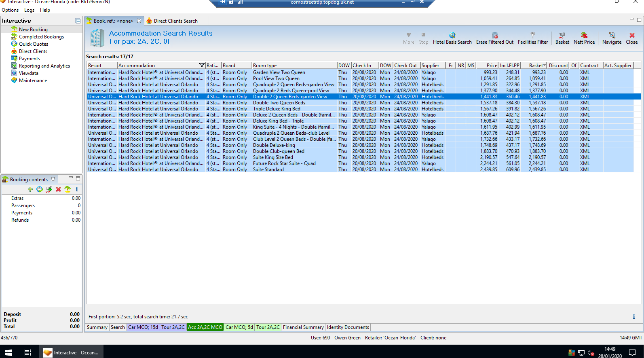This screenshot has width=644, height=358.
Task: Sort by the Check In column header
Action: tap(365, 66)
